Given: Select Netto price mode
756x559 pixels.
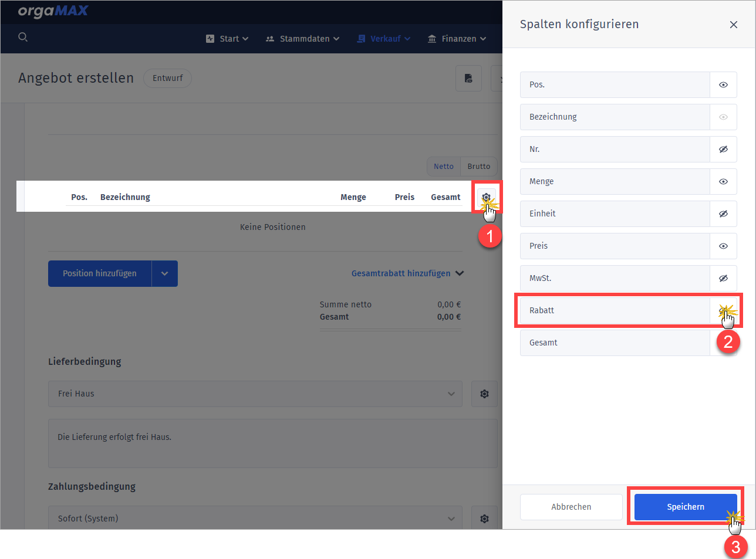Looking at the screenshot, I should pyautogui.click(x=444, y=167).
